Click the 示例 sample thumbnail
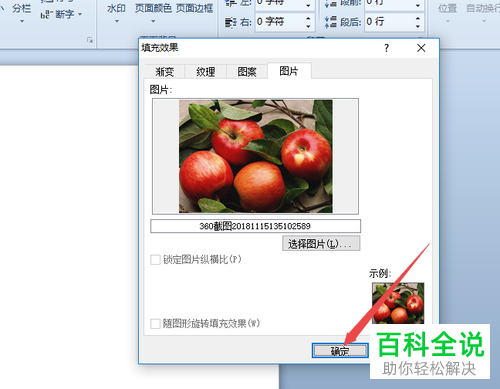This screenshot has height=389, width=500. (398, 303)
